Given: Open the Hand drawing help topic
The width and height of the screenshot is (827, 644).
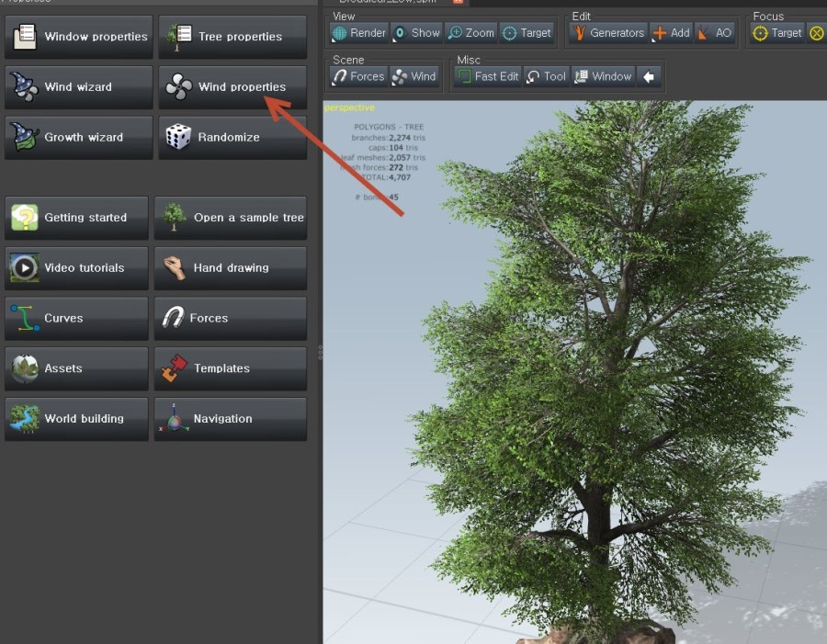Looking at the screenshot, I should 230,268.
